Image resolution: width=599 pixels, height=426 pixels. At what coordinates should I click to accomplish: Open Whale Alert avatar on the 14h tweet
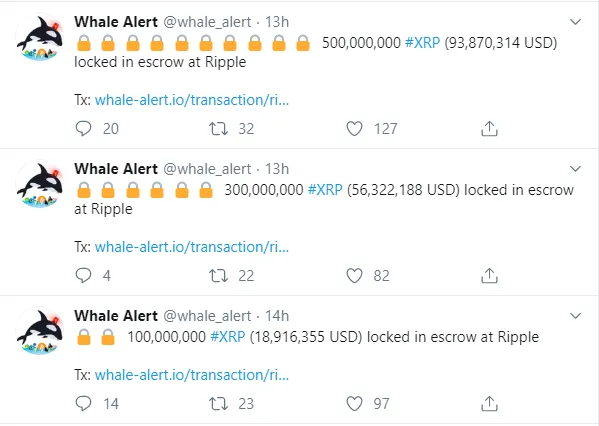[x=39, y=331]
